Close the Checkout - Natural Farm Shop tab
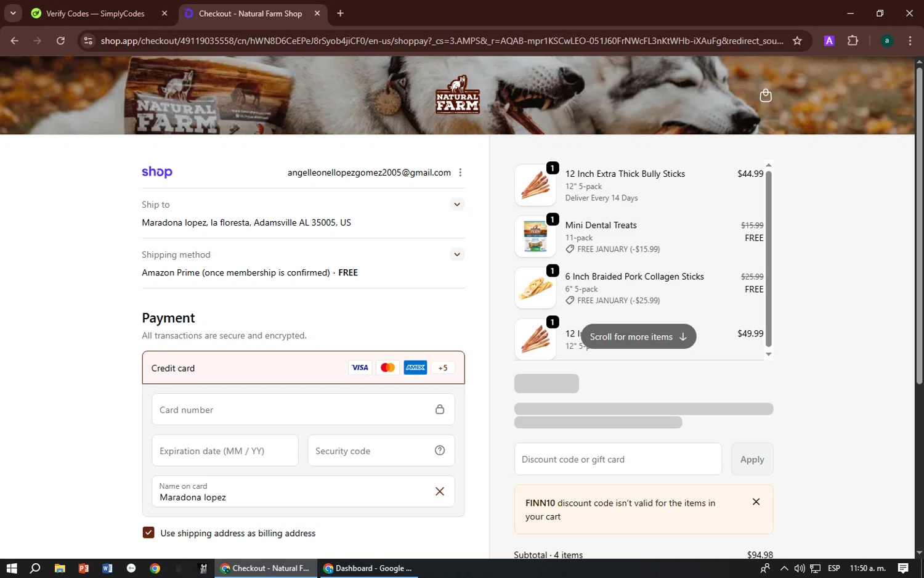Viewport: 924px width, 578px height. click(317, 13)
